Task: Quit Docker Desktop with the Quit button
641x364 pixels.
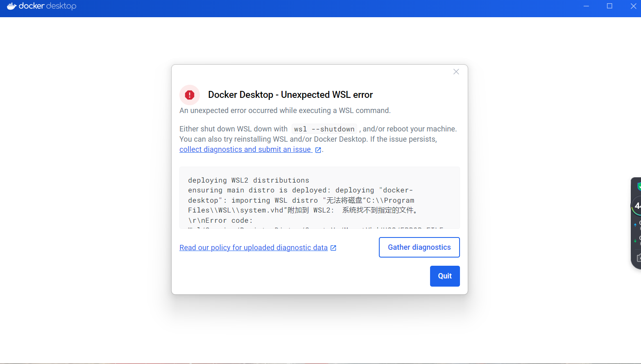Action: point(445,276)
